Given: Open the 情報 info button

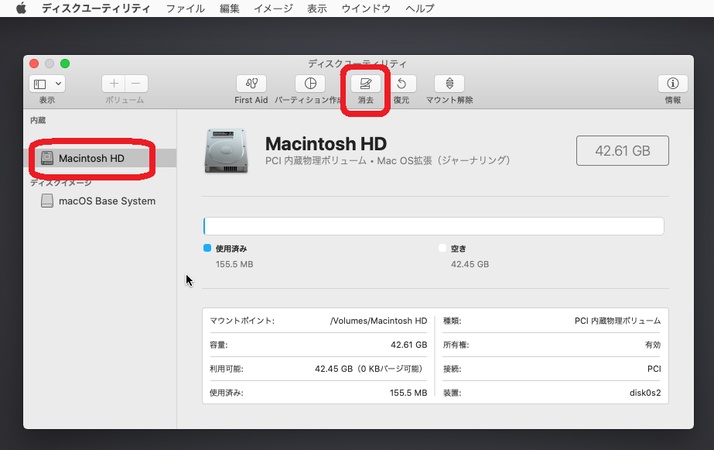Looking at the screenshot, I should point(673,84).
